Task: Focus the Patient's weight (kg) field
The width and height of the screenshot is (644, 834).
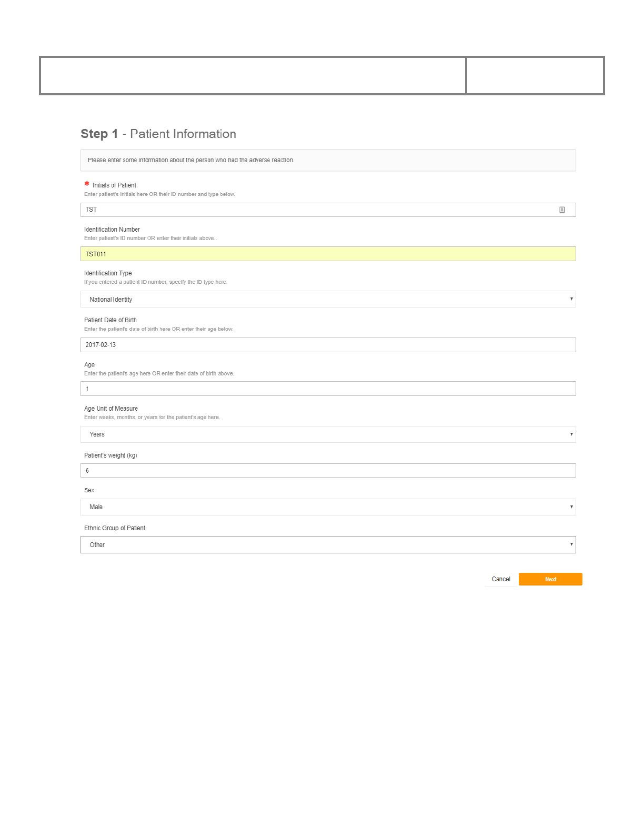Action: [x=328, y=471]
